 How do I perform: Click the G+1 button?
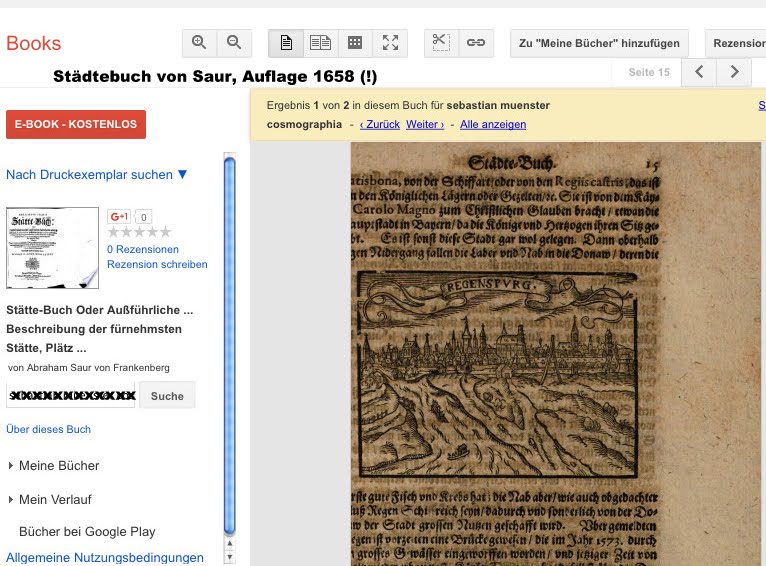point(119,216)
